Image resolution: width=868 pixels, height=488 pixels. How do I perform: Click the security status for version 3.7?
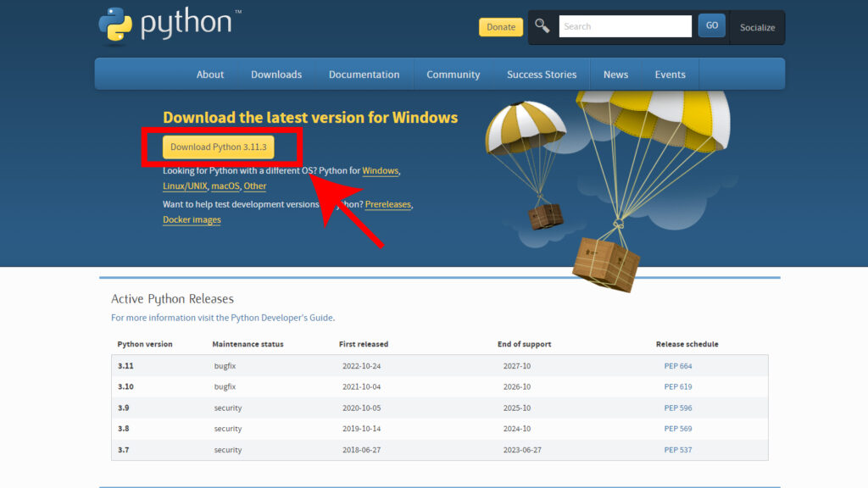[228, 450]
